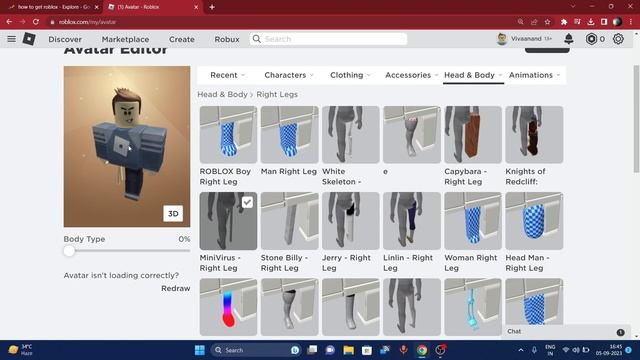
Task: Choose the Linlin Right Leg thumbnail
Action: tap(412, 221)
